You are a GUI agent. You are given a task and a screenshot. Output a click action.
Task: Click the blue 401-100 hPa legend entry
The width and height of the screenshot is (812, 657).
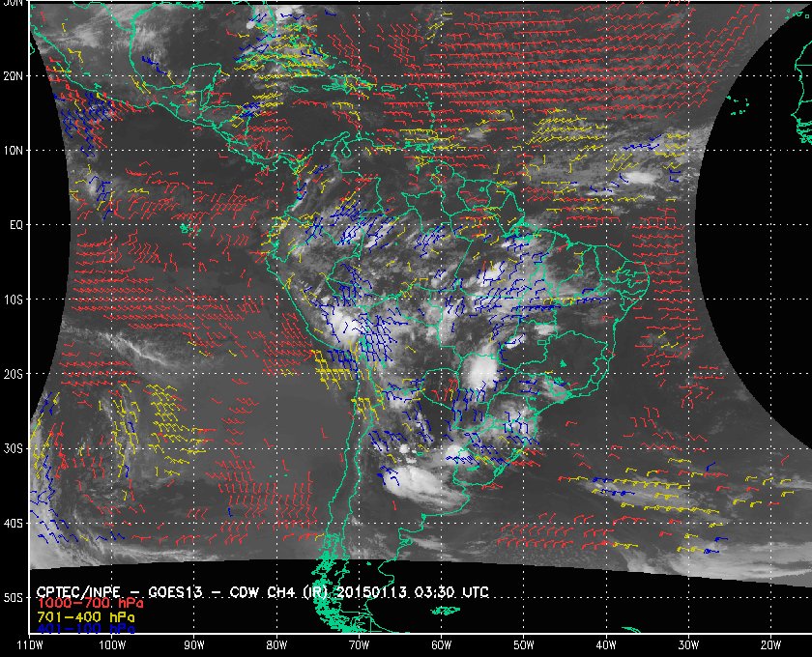tap(85, 629)
